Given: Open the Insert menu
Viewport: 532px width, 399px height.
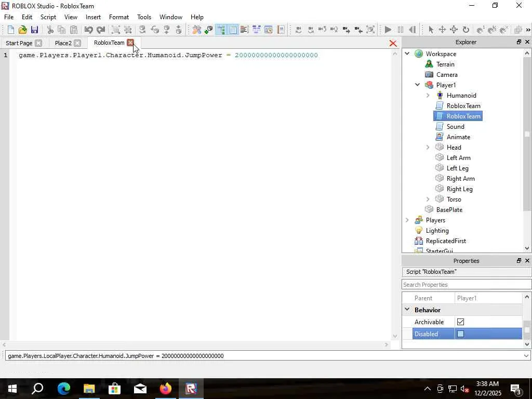Looking at the screenshot, I should [x=93, y=17].
